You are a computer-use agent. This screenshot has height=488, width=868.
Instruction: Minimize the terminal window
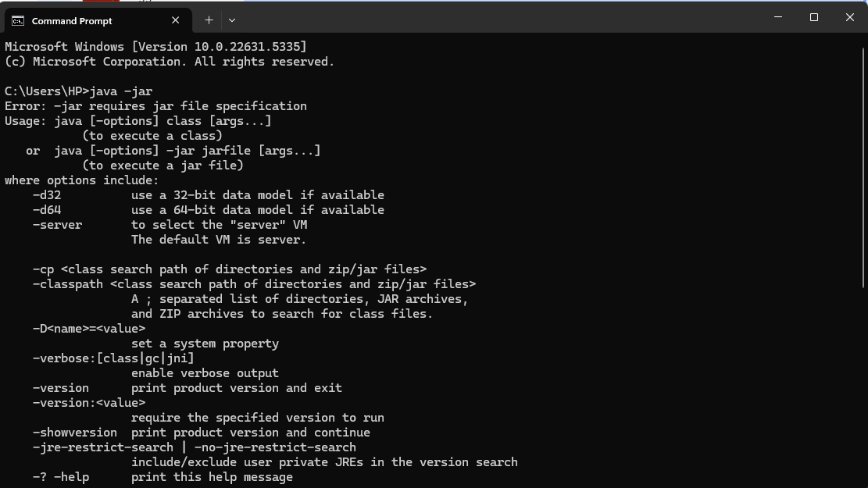[778, 17]
